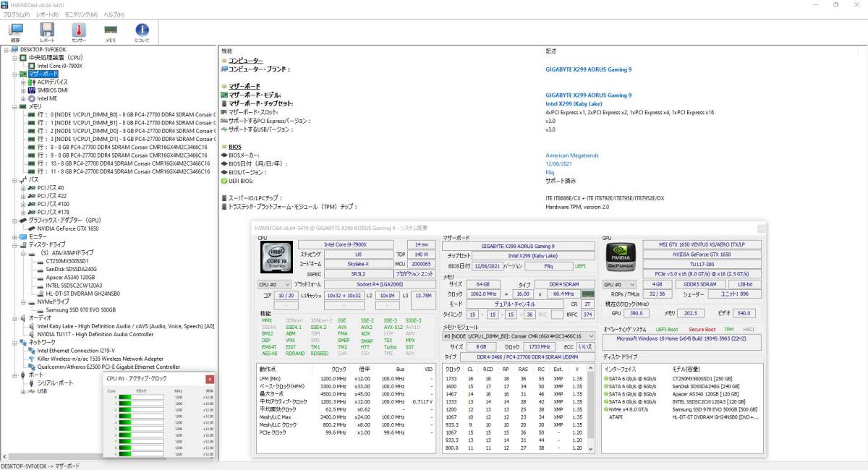868x470 pixels.
Task: Click the DESKTOP-SVF0EOK computer icon in tree
Action: click(x=14, y=49)
